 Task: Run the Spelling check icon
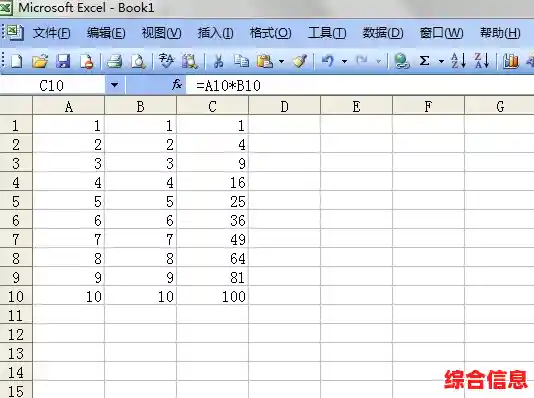(x=166, y=62)
